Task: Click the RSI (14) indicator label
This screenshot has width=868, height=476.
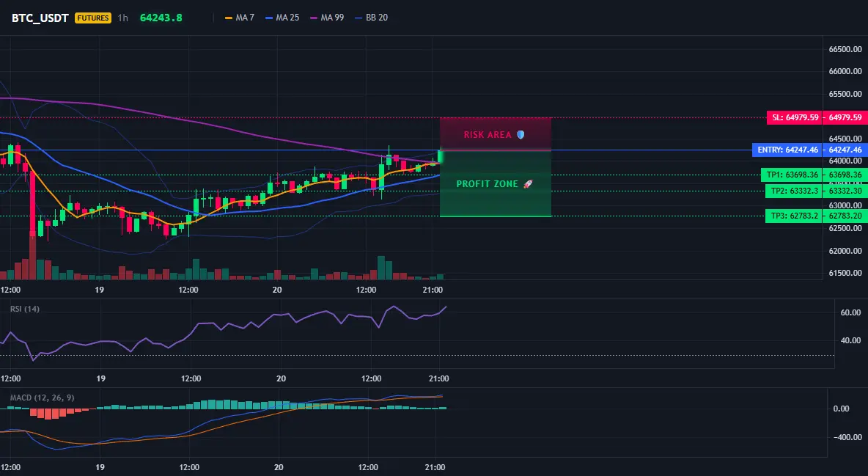Action: coord(25,309)
